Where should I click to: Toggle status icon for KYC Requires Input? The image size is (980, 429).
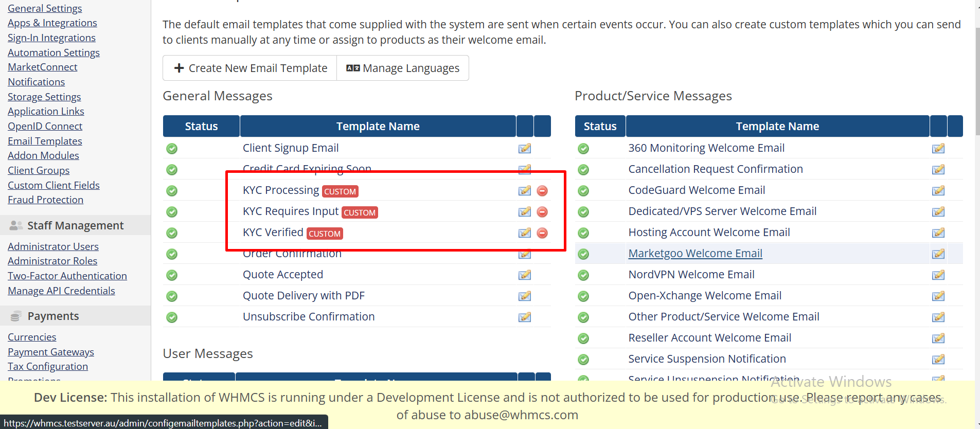pyautogui.click(x=172, y=212)
